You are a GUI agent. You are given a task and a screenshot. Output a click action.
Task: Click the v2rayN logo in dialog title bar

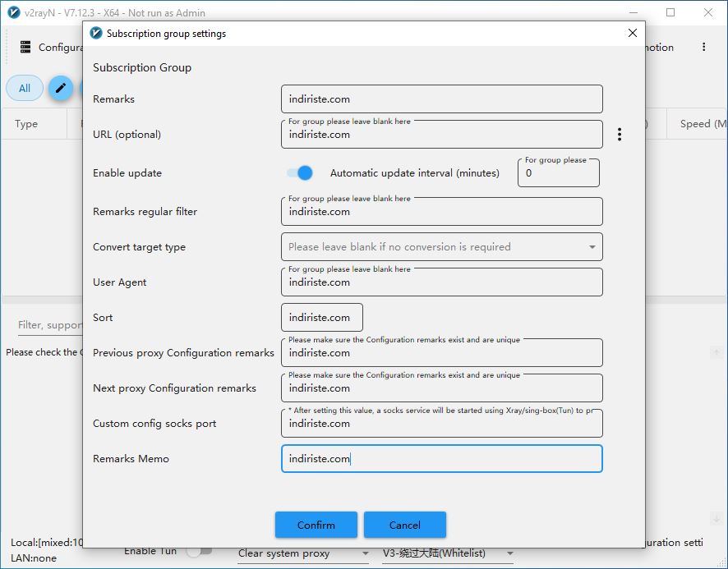tap(96, 33)
